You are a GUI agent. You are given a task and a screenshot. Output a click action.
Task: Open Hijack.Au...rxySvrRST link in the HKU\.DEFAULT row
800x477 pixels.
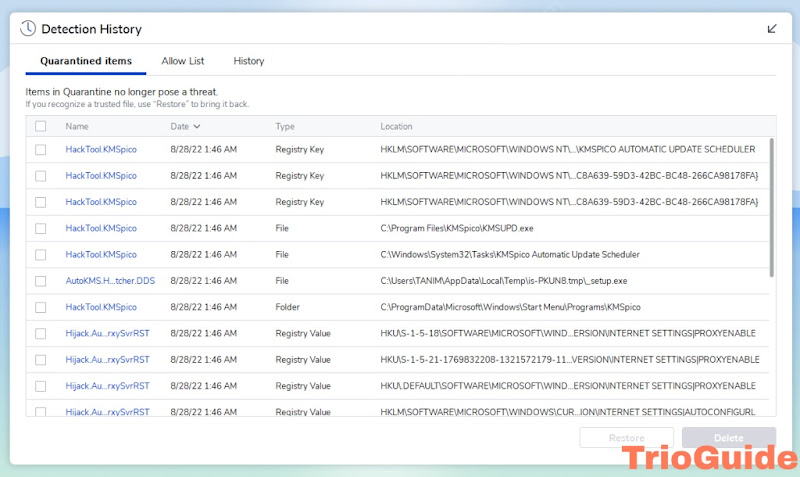pos(108,386)
